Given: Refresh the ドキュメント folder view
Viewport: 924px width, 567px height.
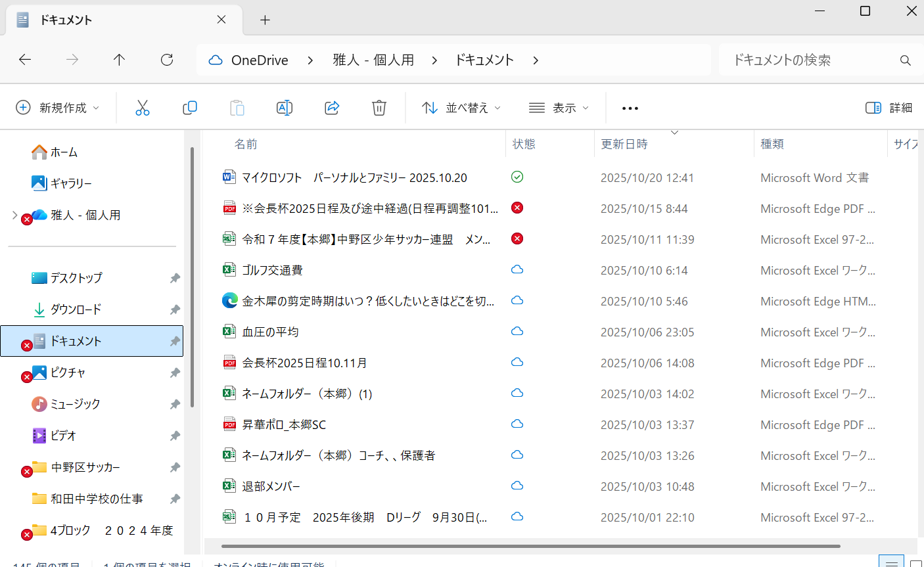Looking at the screenshot, I should [x=167, y=60].
